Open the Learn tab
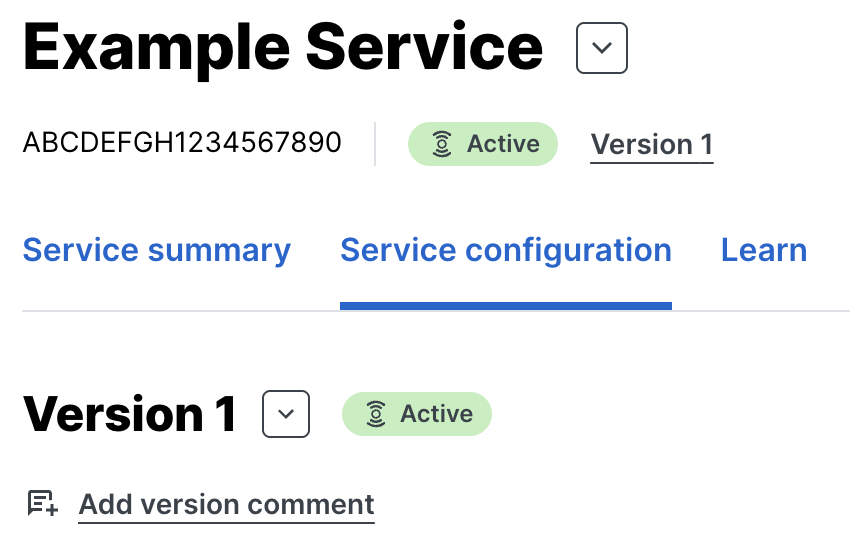The height and width of the screenshot is (556, 850). [764, 250]
